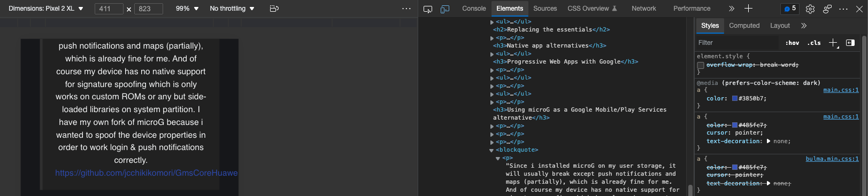Switch to the Computed pane tab
The image size is (868, 196).
[x=744, y=26]
